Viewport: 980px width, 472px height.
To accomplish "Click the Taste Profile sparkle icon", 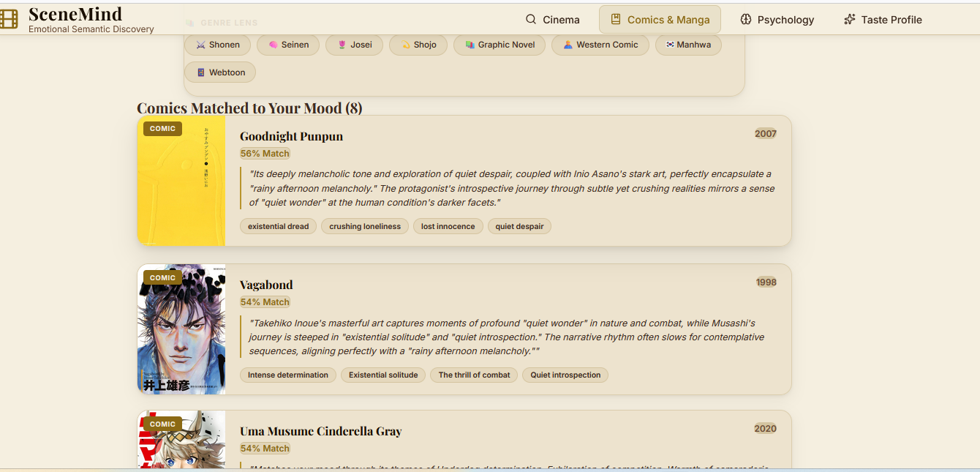I will [850, 20].
